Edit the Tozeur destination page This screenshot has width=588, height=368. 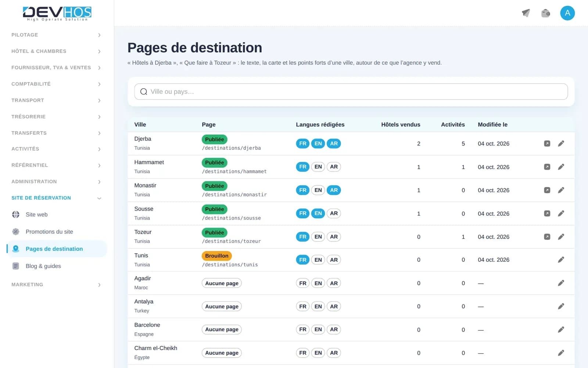[561, 237]
